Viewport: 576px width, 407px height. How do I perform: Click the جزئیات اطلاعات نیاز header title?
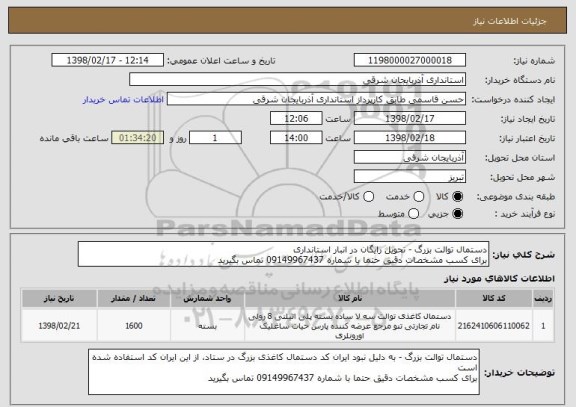[510, 21]
